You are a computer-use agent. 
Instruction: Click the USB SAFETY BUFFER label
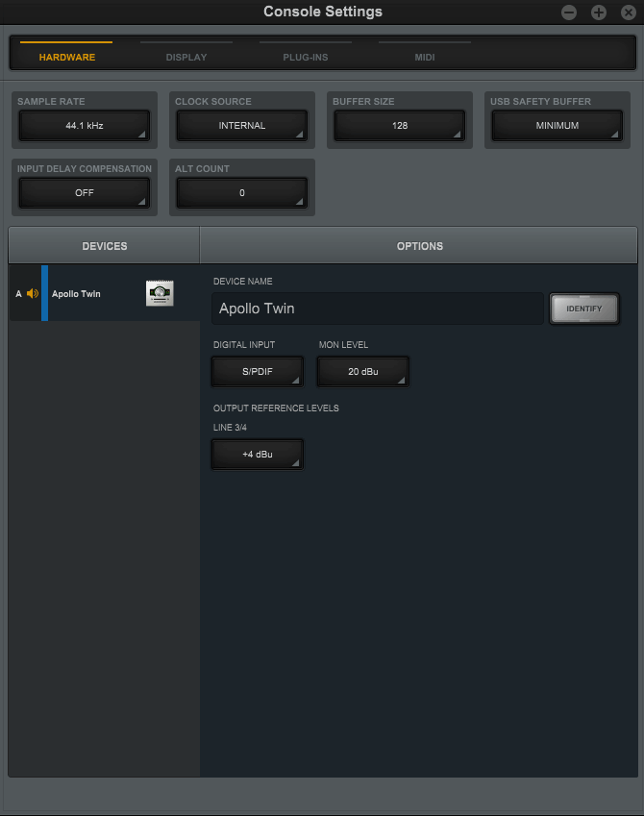pyautogui.click(x=540, y=102)
